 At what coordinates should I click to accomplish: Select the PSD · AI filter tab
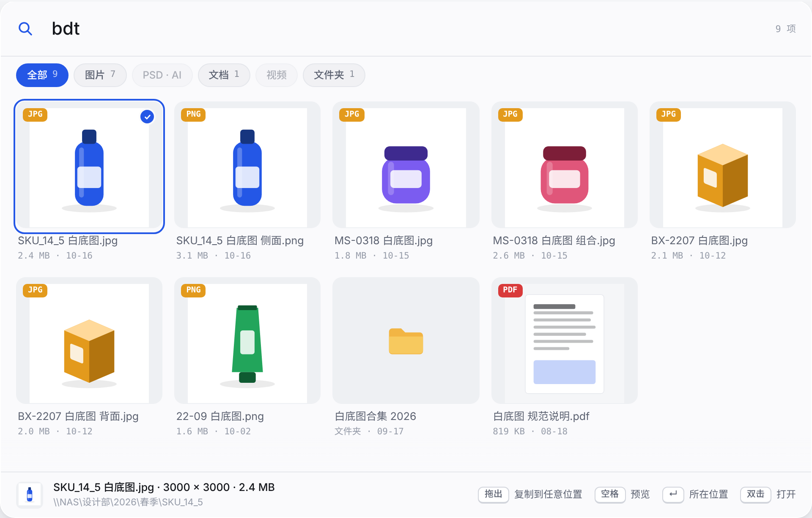pos(162,75)
